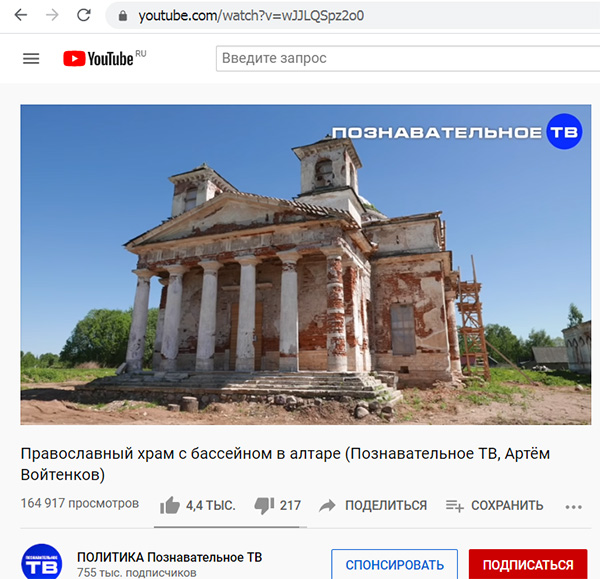Dislike the video with thumbs down

pos(264,506)
